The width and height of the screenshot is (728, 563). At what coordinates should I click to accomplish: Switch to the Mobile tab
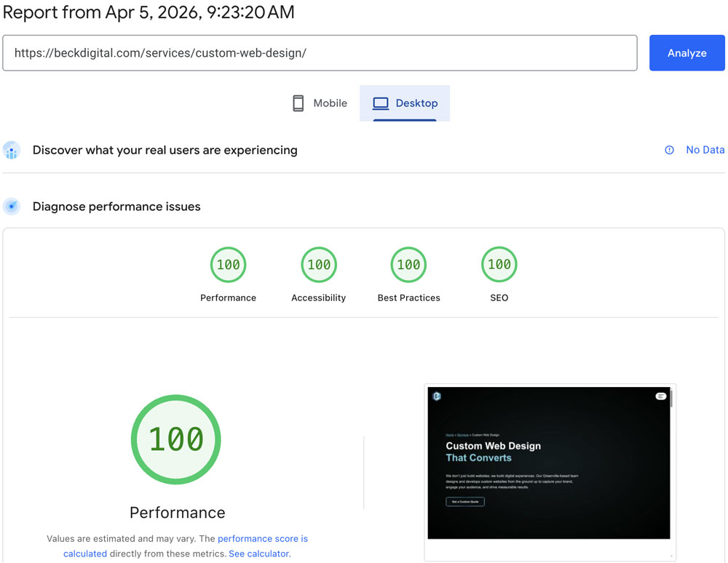point(319,103)
